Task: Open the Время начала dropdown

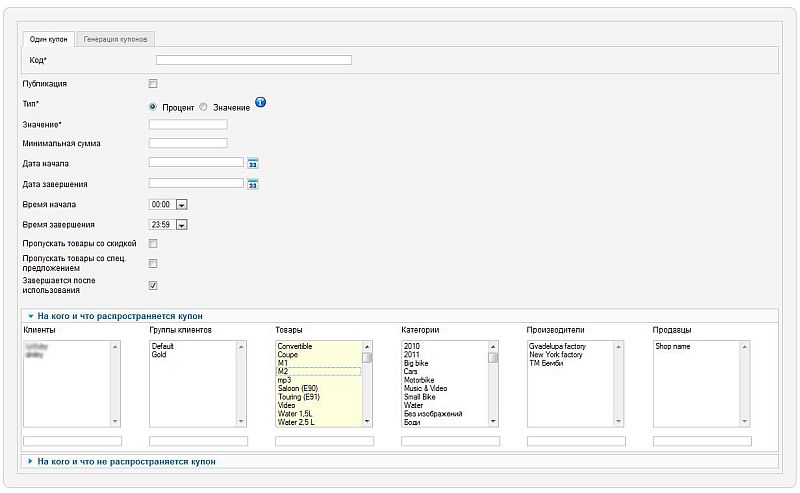Action: [182, 205]
